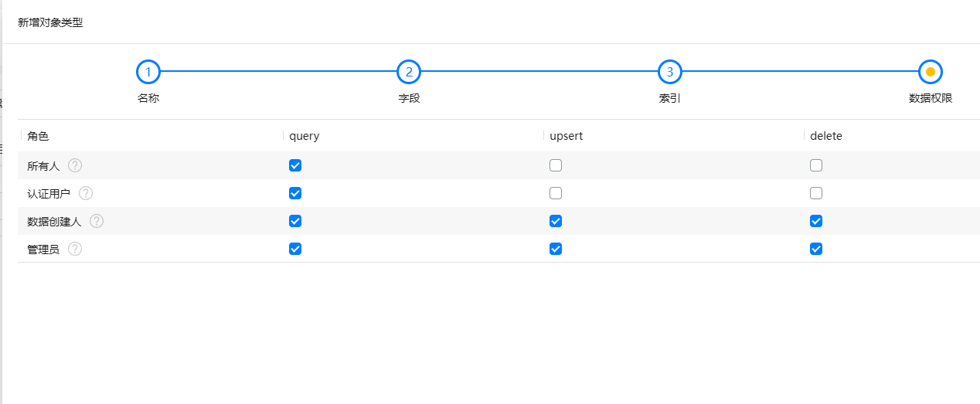
Task: Uncheck delete for 管理员
Action: (816, 249)
